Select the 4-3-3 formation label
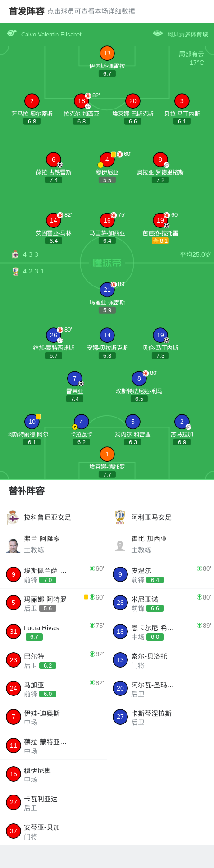214x868 pixels. pos(30,254)
